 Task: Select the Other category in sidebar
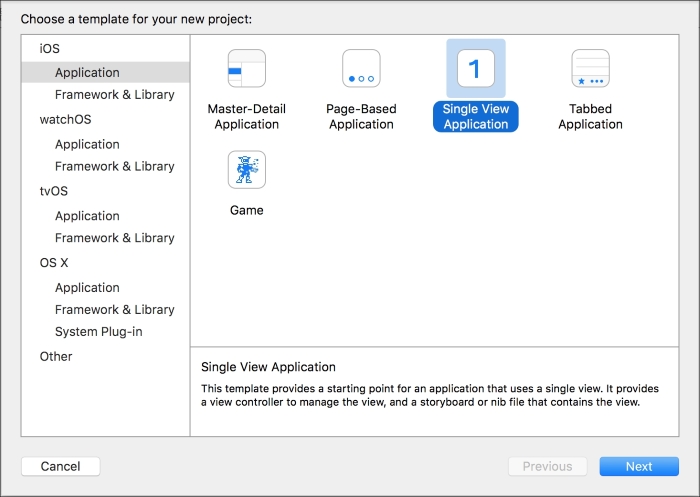[x=56, y=356]
